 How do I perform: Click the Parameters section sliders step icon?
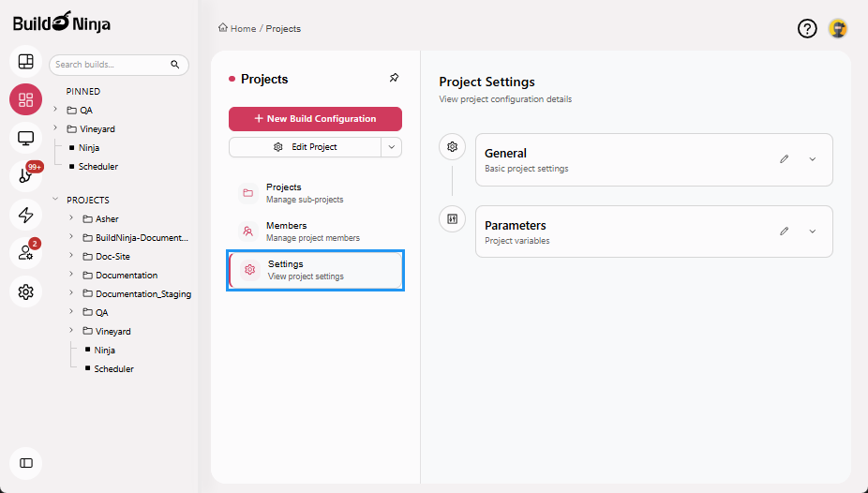452,219
